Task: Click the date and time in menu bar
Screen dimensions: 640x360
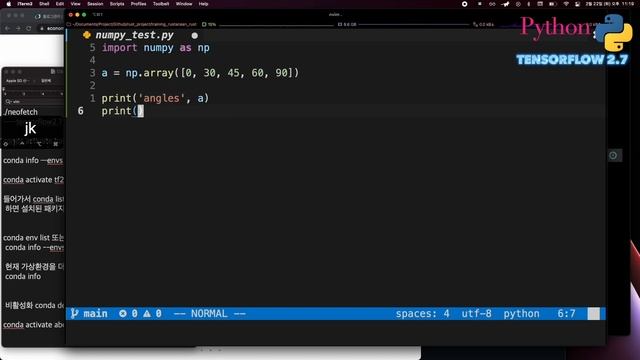Action: (610, 4)
